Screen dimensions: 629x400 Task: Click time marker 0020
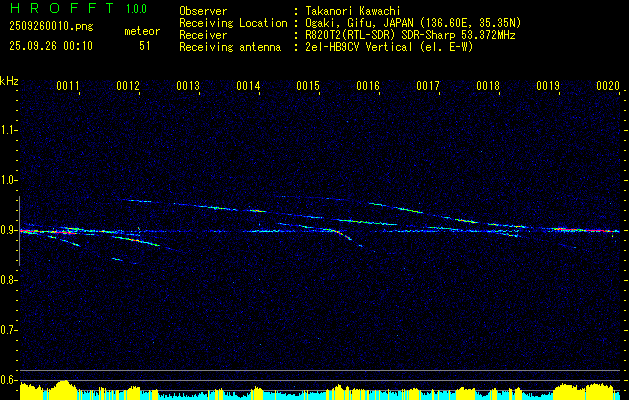tap(608, 86)
